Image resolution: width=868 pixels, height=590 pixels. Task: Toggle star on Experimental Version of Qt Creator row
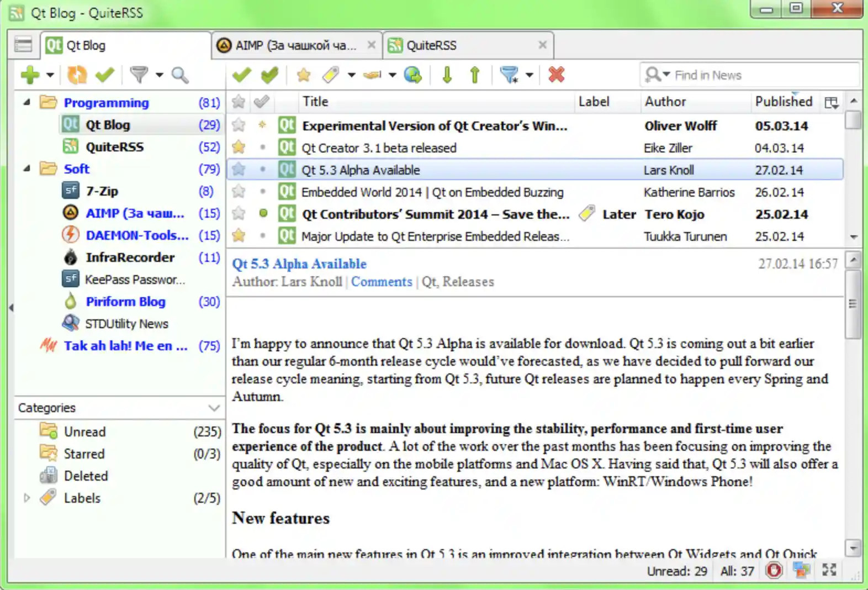click(239, 125)
